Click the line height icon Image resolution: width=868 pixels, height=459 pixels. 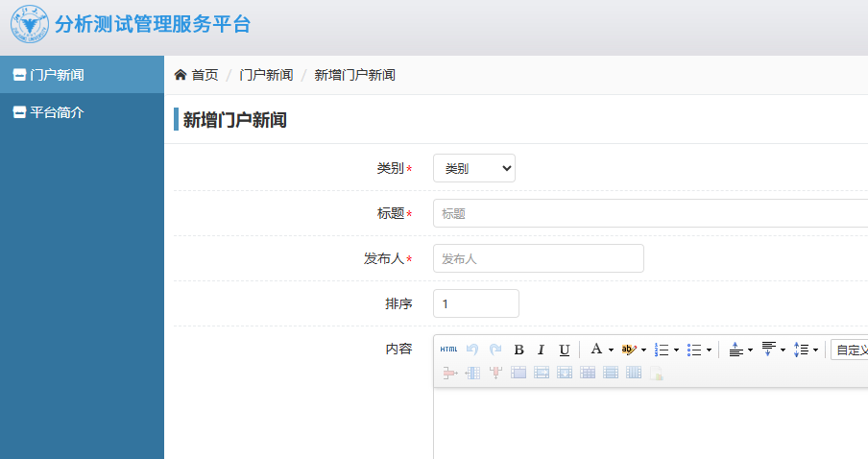[x=801, y=350]
